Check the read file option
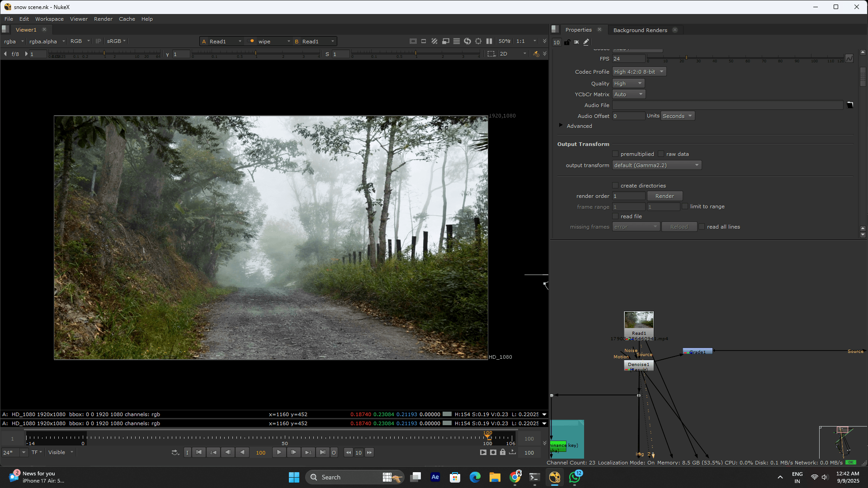This screenshot has width=868, height=488. click(x=615, y=216)
